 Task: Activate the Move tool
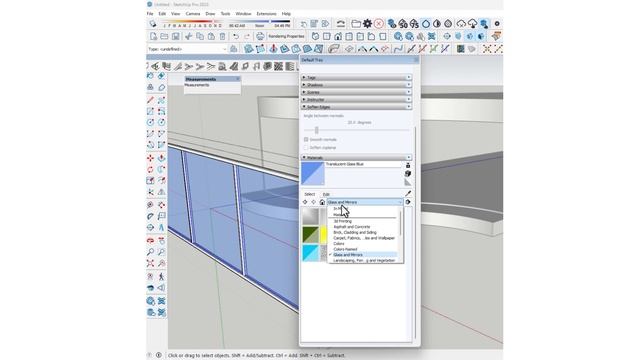(x=151, y=158)
